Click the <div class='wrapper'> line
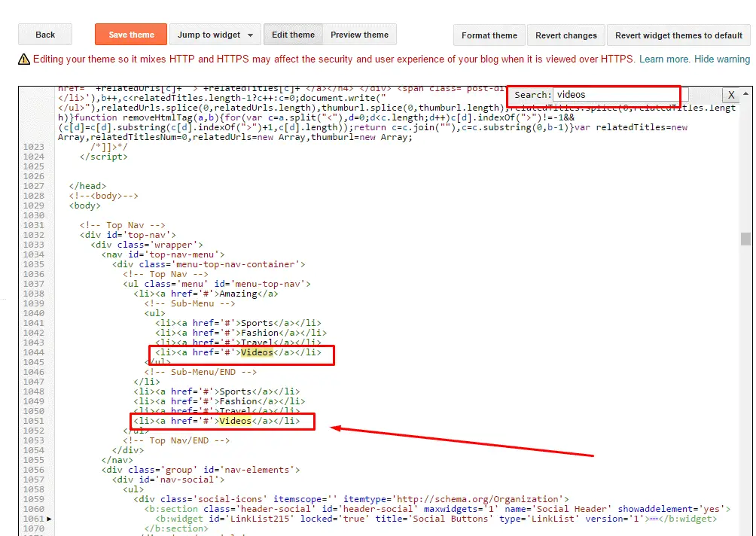The width and height of the screenshot is (756, 536). (x=147, y=245)
